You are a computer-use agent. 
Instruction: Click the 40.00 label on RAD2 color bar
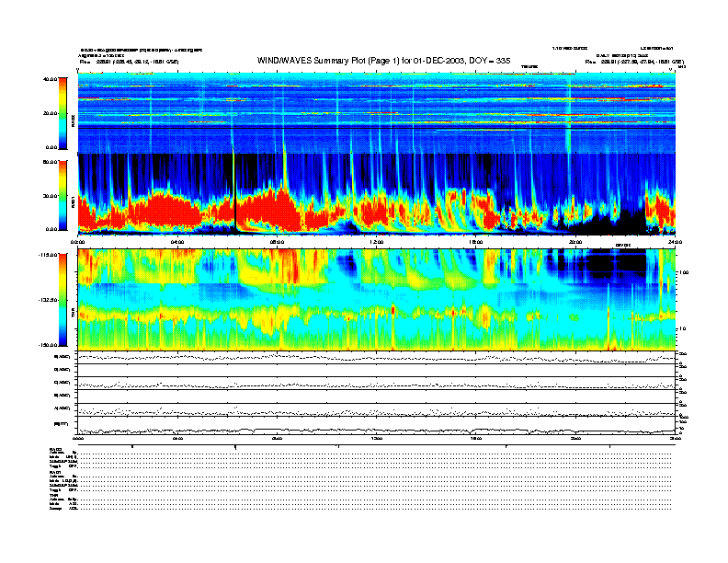click(50, 79)
